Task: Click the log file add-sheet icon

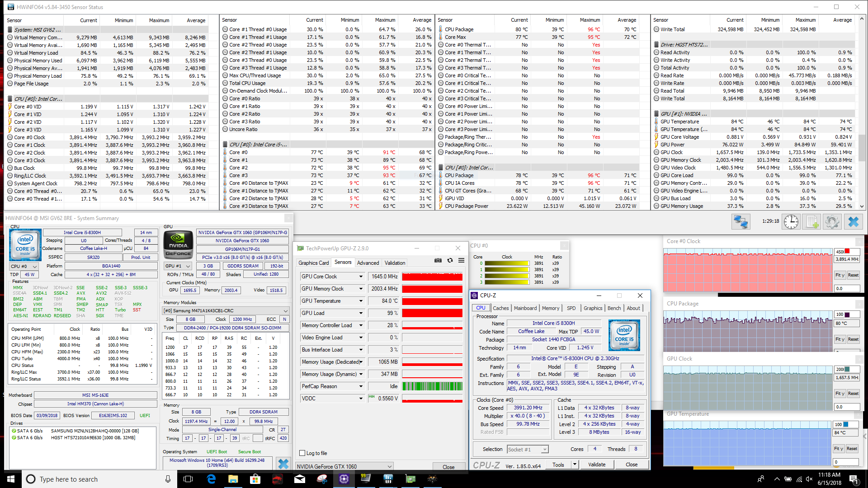Action: coord(812,222)
